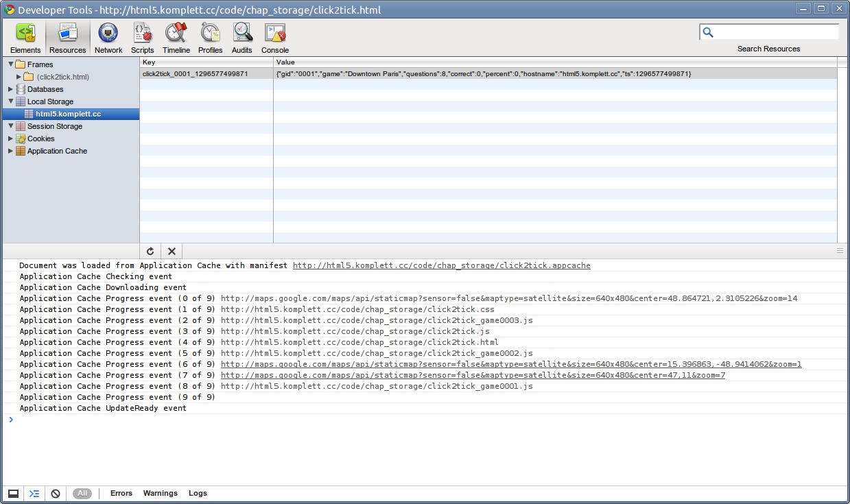850x504 pixels.
Task: Expand the Cookies tree node
Action: 11,139
